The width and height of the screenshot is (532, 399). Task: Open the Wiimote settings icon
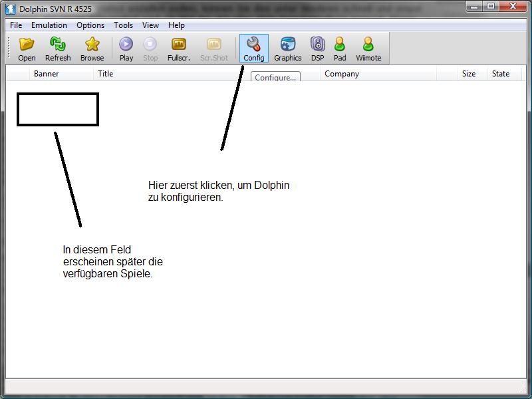368,49
